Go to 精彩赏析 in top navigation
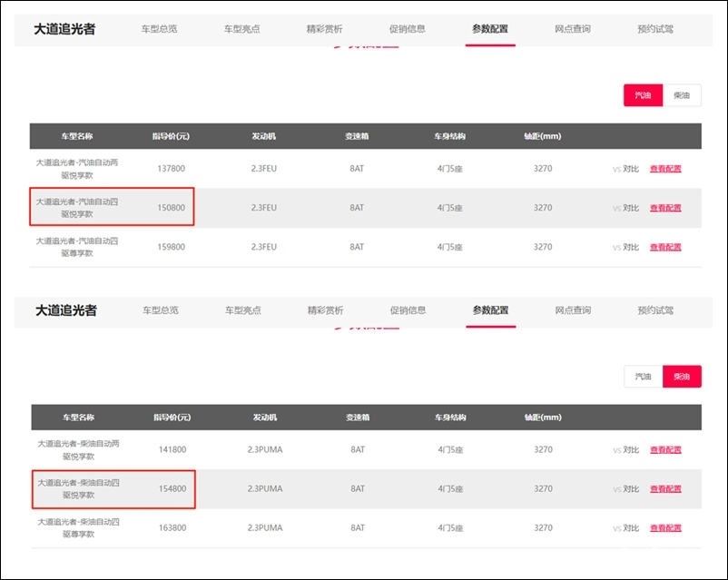The image size is (728, 580). click(325, 29)
